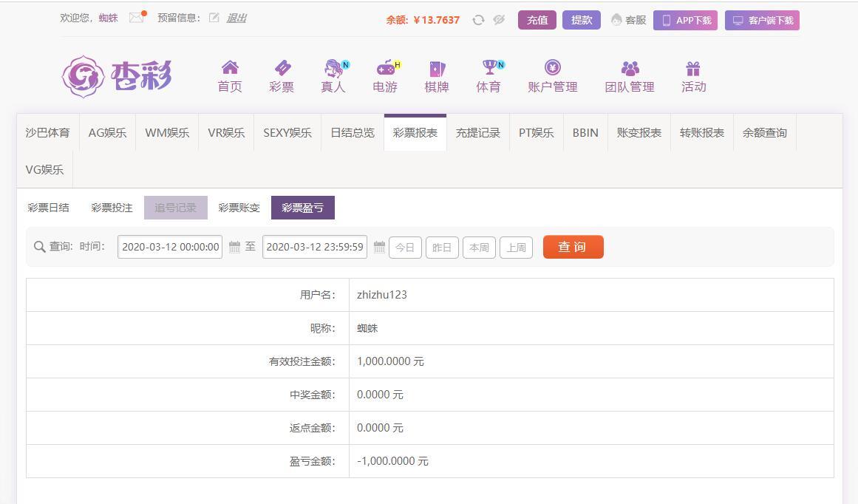Click the balance amount ¥13.7637
This screenshot has height=504, width=858.
[436, 20]
